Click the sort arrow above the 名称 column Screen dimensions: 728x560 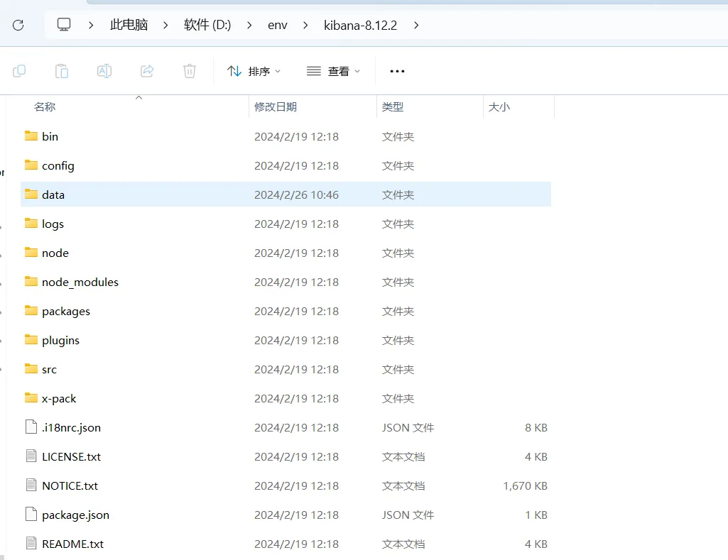click(138, 97)
